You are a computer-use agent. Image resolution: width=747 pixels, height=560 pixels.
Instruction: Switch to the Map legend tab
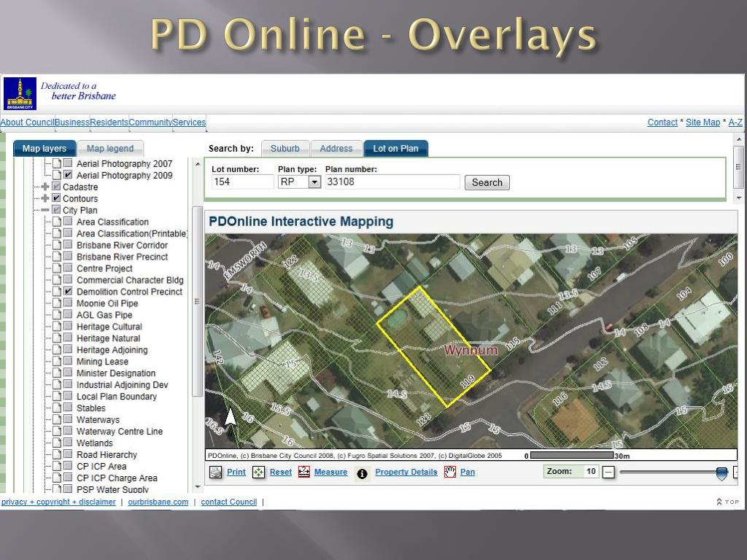click(110, 149)
